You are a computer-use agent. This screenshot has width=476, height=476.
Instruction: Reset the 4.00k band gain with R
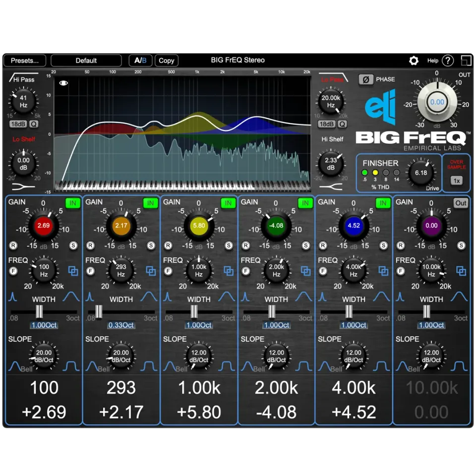click(323, 245)
